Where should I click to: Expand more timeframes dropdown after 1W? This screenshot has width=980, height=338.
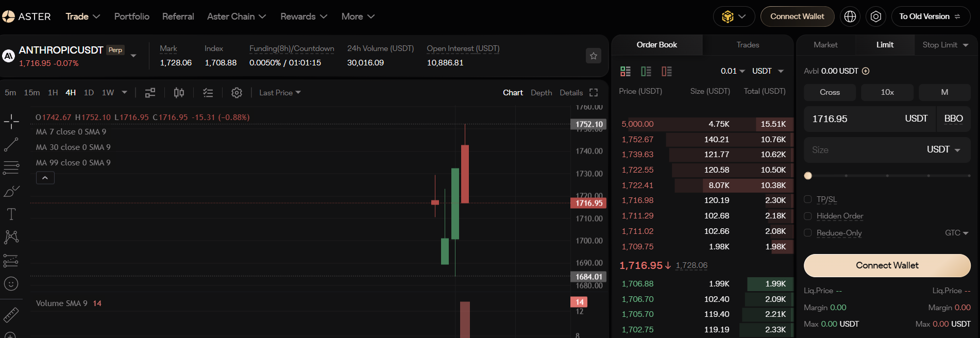tap(124, 93)
